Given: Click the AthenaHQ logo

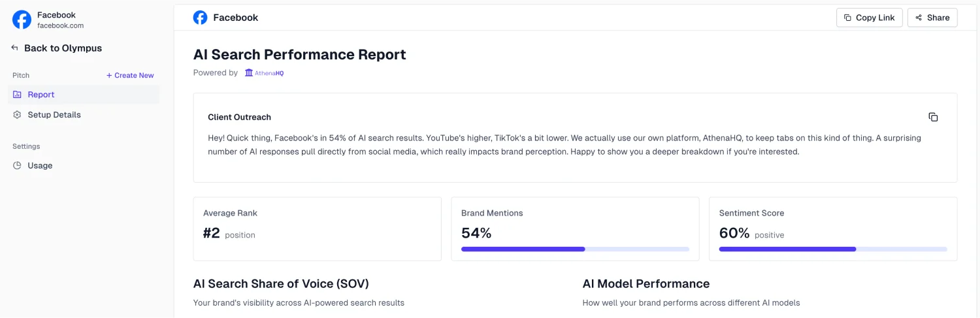Looking at the screenshot, I should [264, 73].
